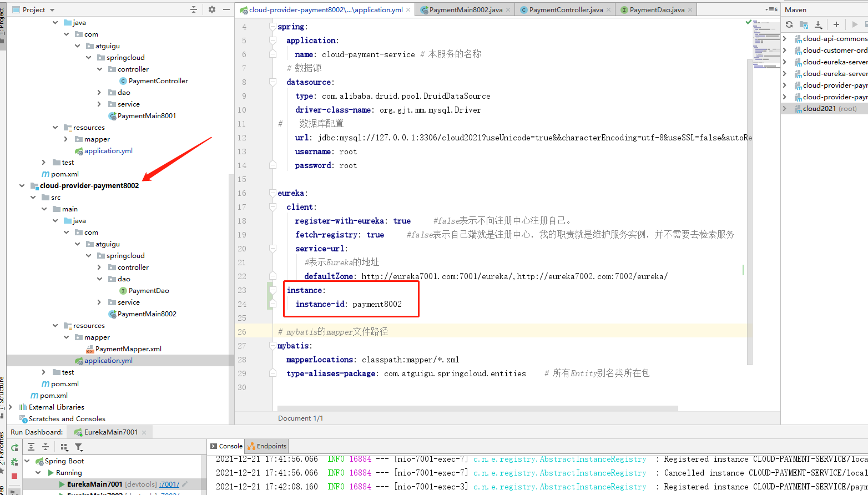This screenshot has height=495, width=868.
Task: Click the 'Document 1/1' breadcrumb
Action: click(x=300, y=418)
